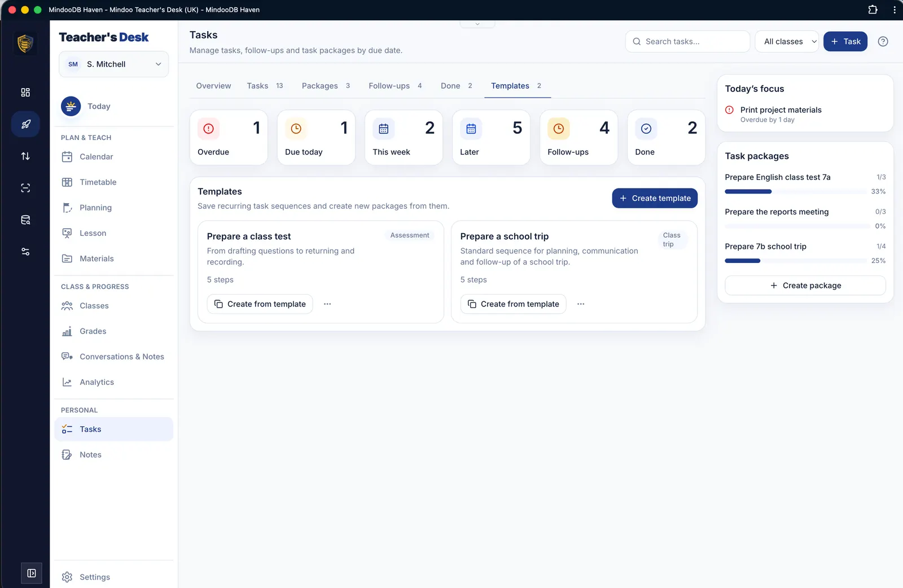Open the Lesson section
The image size is (903, 588).
[x=114, y=233]
